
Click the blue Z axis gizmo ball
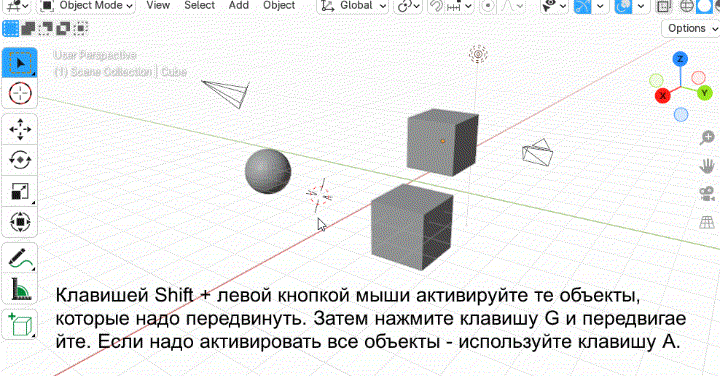pyautogui.click(x=680, y=59)
